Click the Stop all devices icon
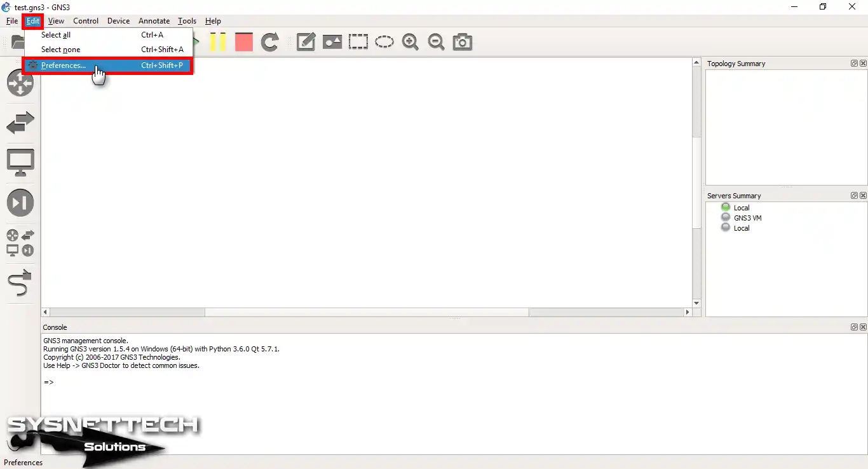This screenshot has width=868, height=469. pos(244,42)
